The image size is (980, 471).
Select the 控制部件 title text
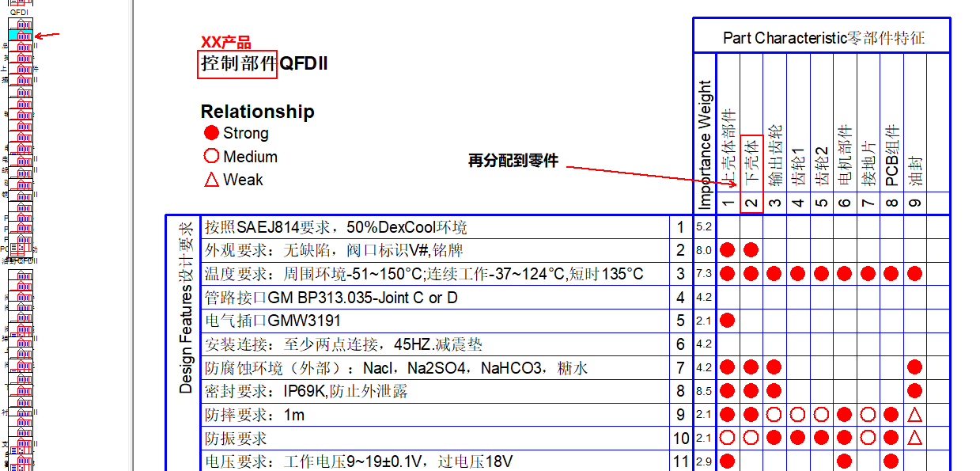tap(237, 63)
